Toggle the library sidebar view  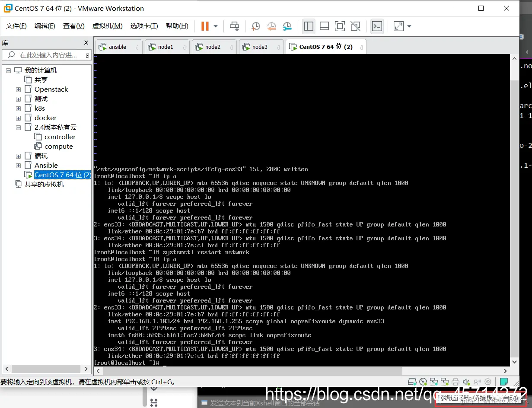pyautogui.click(x=309, y=26)
